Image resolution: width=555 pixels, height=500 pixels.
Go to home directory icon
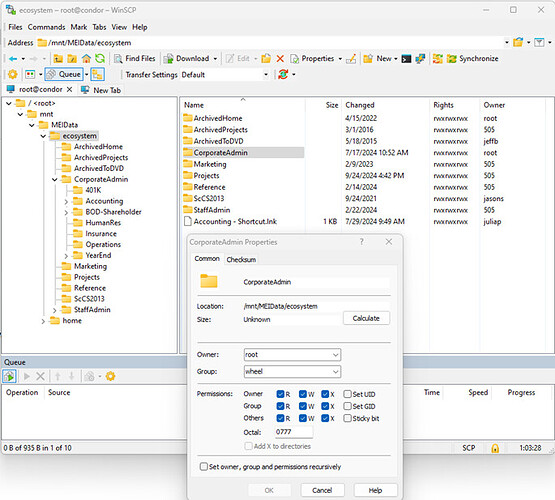pyautogui.click(x=86, y=59)
